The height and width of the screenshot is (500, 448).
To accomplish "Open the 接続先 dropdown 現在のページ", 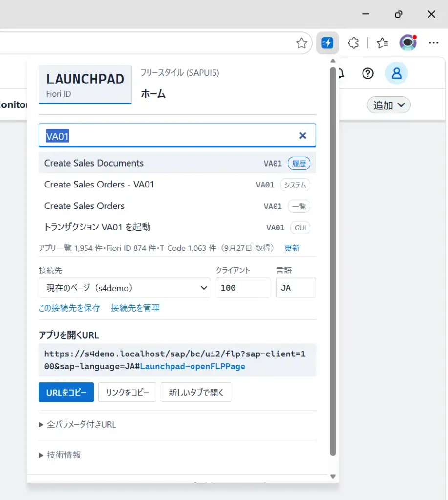I will coord(124,288).
